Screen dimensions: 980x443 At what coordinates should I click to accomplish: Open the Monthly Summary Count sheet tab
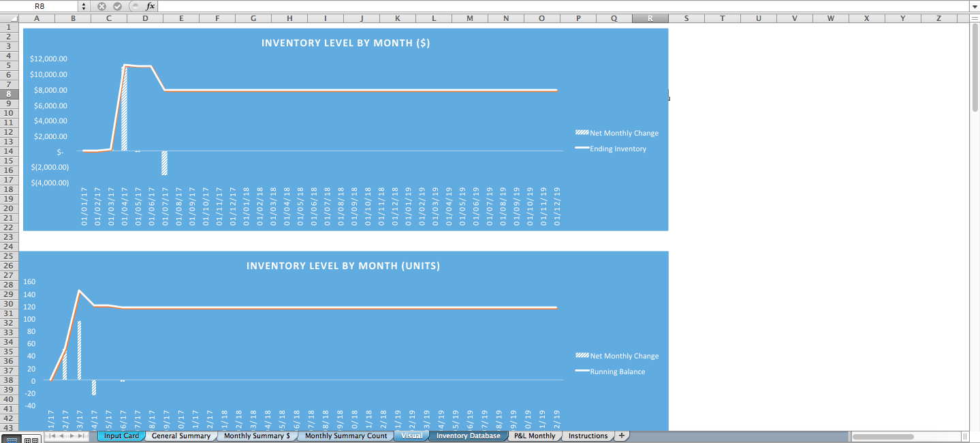pos(346,436)
